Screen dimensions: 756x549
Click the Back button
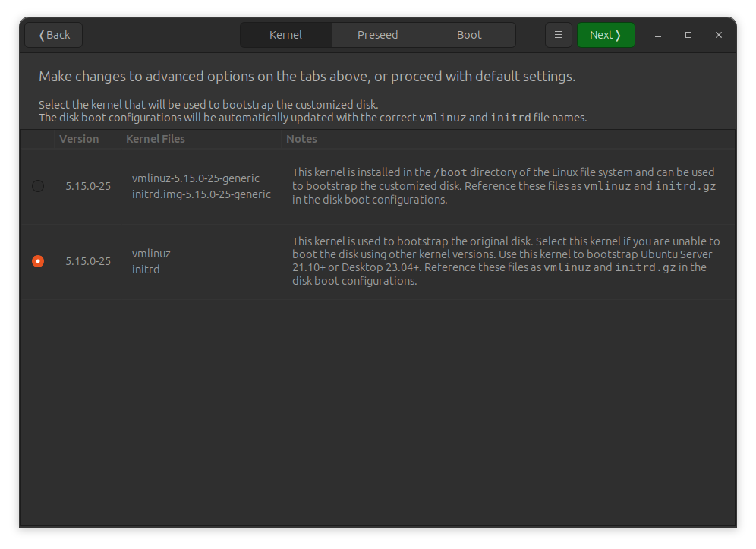pyautogui.click(x=53, y=34)
